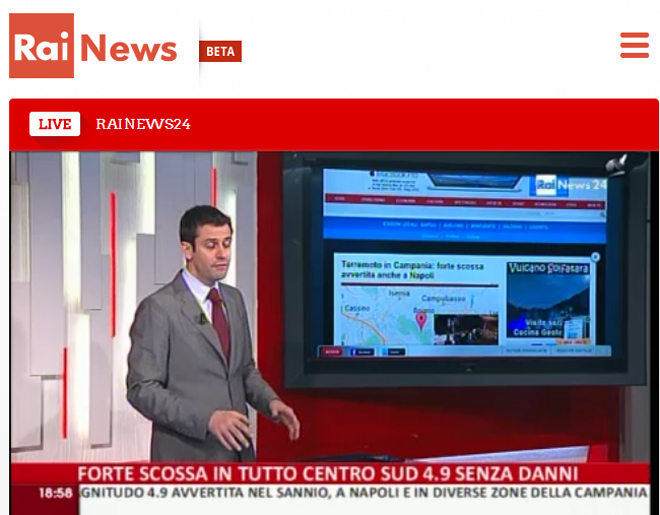Click the Rai News logo
This screenshot has height=515, width=660.
[93, 46]
